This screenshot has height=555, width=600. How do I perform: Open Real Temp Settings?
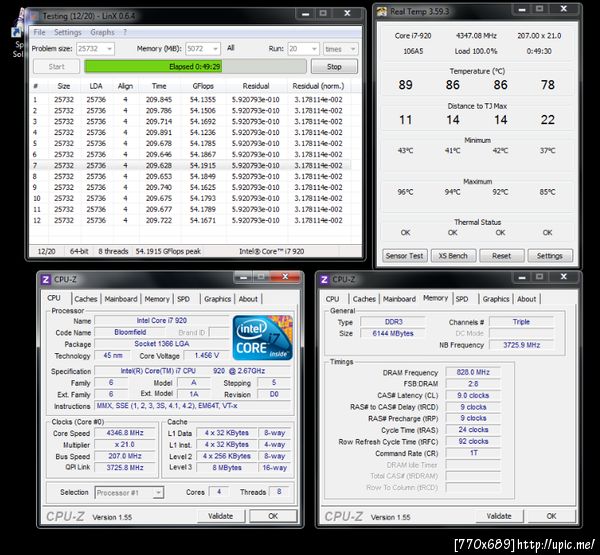[549, 256]
